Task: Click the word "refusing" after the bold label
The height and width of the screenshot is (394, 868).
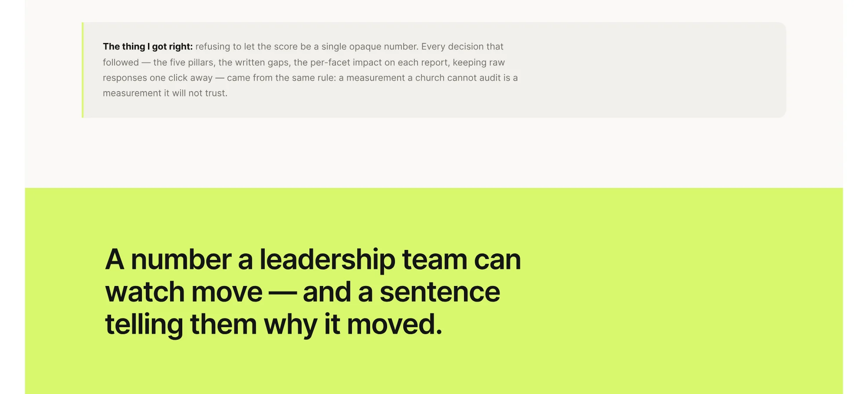Action: coord(213,47)
